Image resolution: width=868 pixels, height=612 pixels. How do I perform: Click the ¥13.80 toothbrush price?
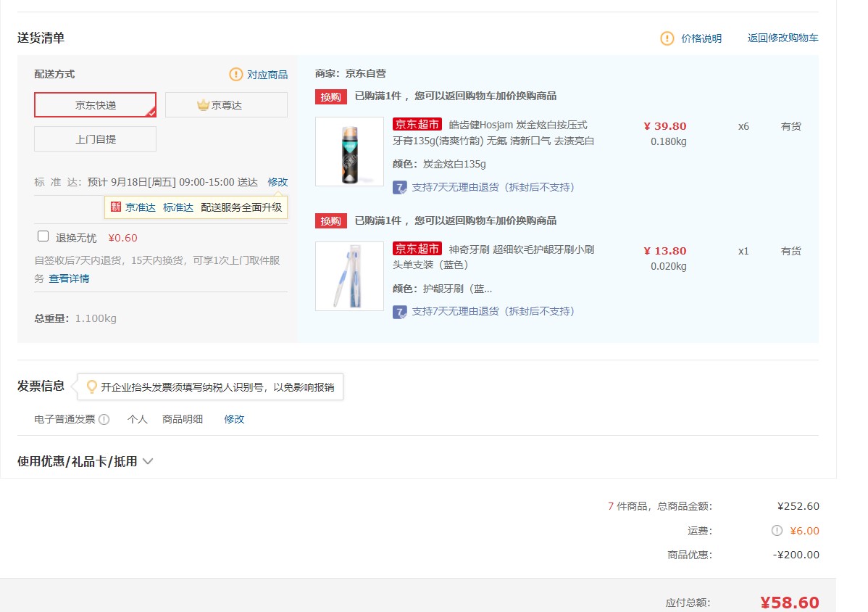665,251
